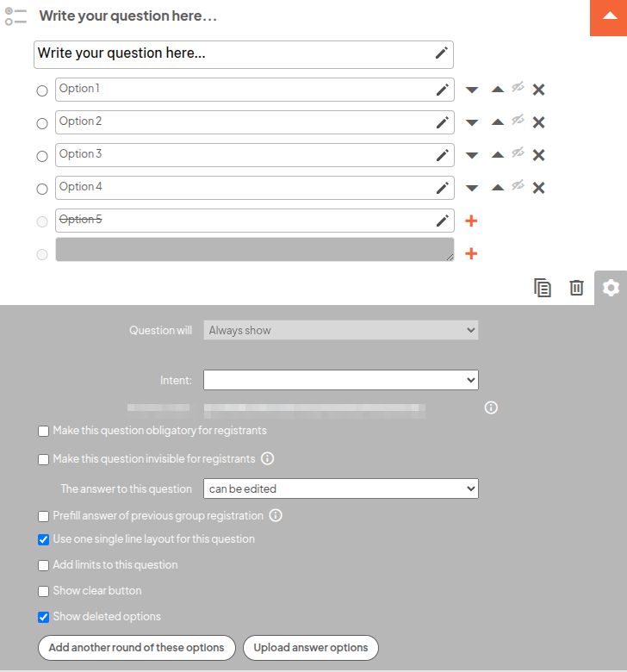Viewport: 627px width, 672px height.
Task: Expand the Intent dropdown
Action: pos(340,380)
